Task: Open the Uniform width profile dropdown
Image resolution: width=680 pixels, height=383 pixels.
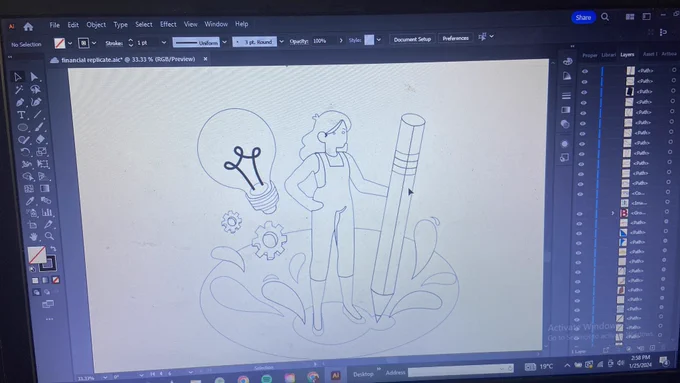Action: [224, 42]
